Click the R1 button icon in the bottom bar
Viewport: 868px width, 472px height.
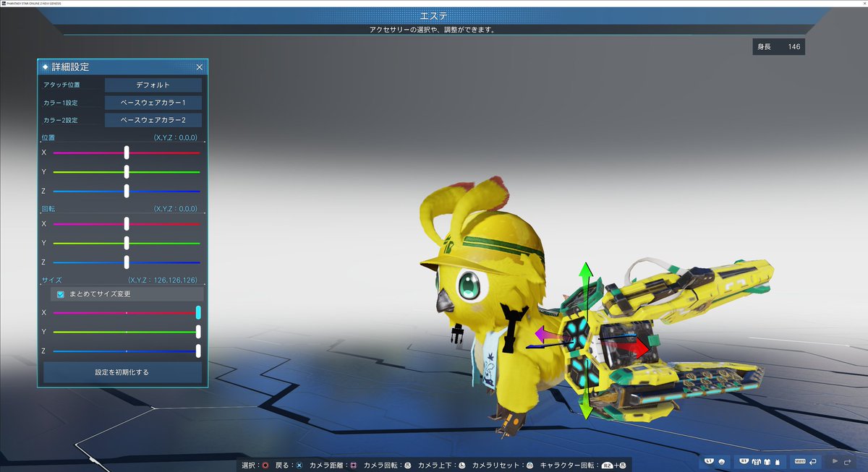(744, 460)
